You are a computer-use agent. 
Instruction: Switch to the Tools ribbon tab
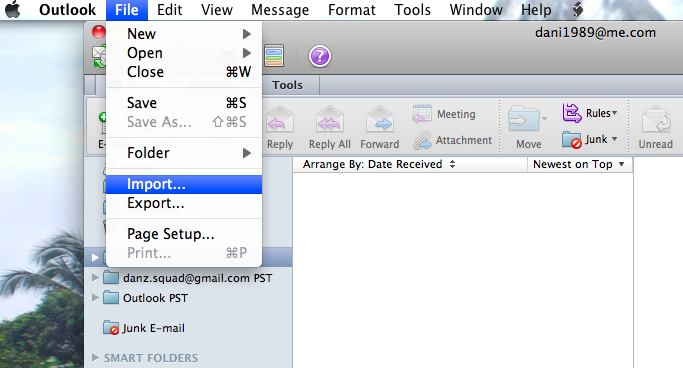click(287, 85)
